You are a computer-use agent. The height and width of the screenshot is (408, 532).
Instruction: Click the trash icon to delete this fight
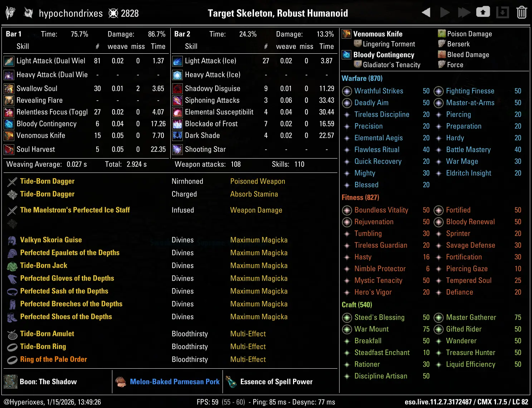(x=522, y=13)
